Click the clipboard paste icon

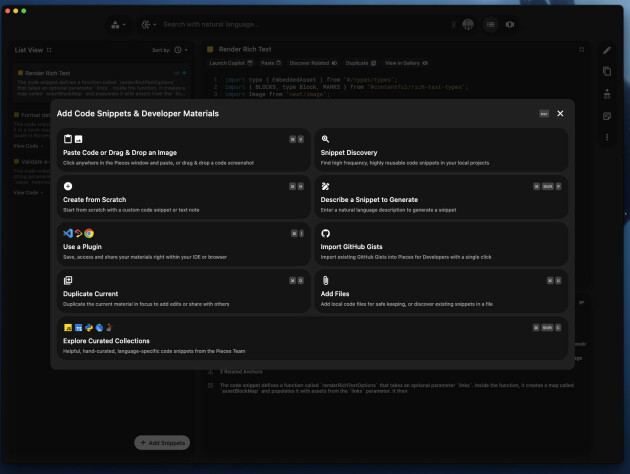(x=68, y=139)
